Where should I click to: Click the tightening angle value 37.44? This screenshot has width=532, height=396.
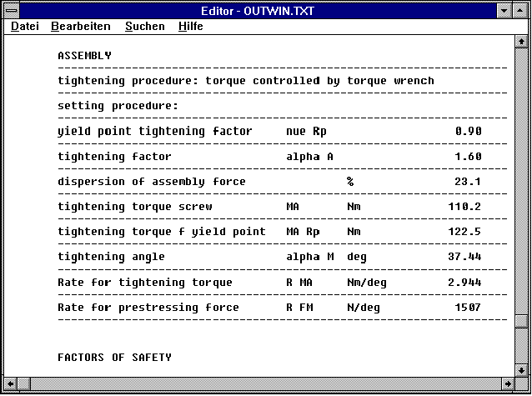[464, 257]
